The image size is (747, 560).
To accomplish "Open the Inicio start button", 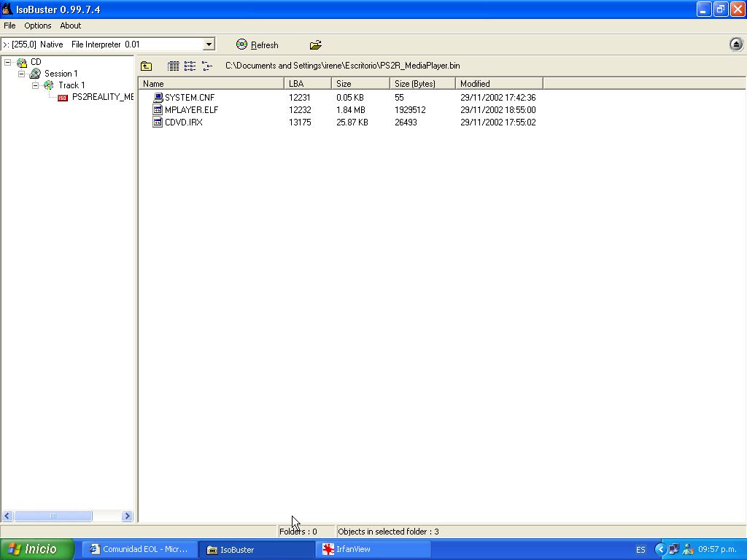I will (x=37, y=550).
